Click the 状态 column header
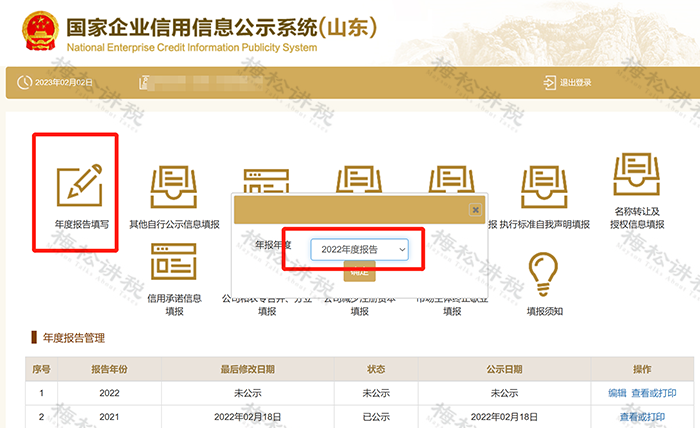The image size is (700, 428). click(x=376, y=370)
